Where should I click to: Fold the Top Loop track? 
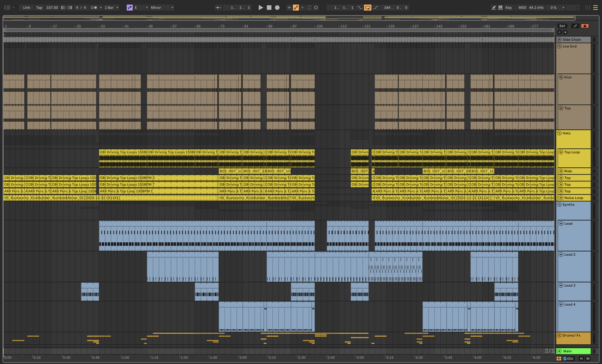pyautogui.click(x=561, y=152)
